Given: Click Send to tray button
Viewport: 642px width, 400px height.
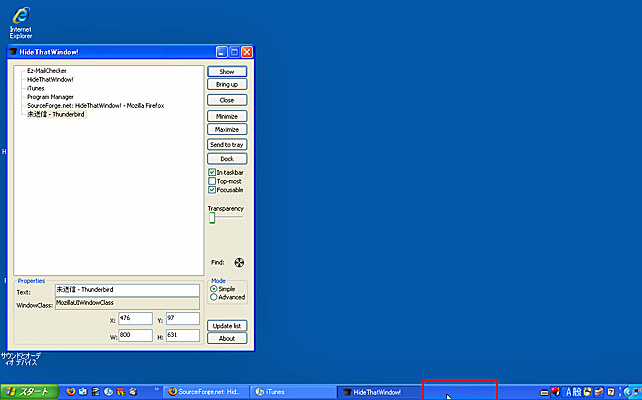Looking at the screenshot, I should click(x=227, y=145).
